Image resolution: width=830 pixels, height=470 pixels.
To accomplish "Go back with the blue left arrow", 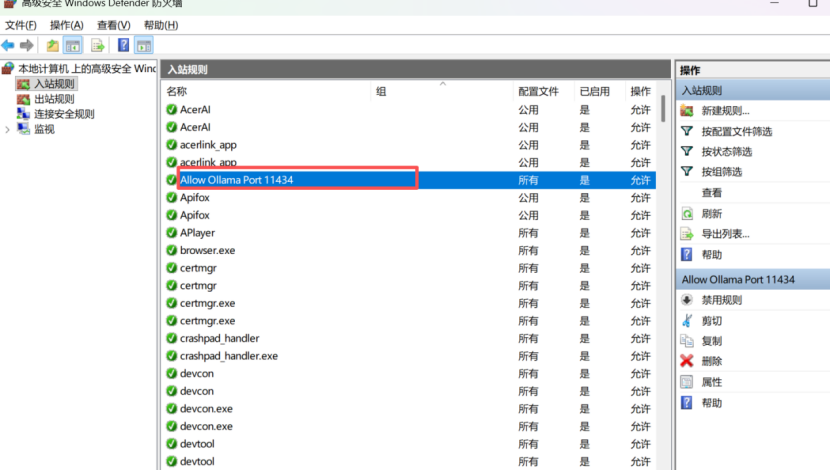I will click(8, 46).
